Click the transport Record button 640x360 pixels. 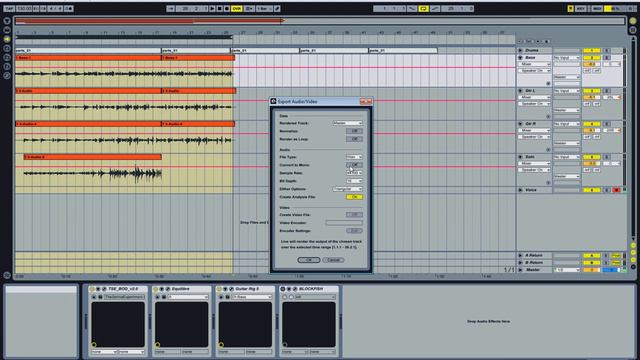(x=227, y=9)
